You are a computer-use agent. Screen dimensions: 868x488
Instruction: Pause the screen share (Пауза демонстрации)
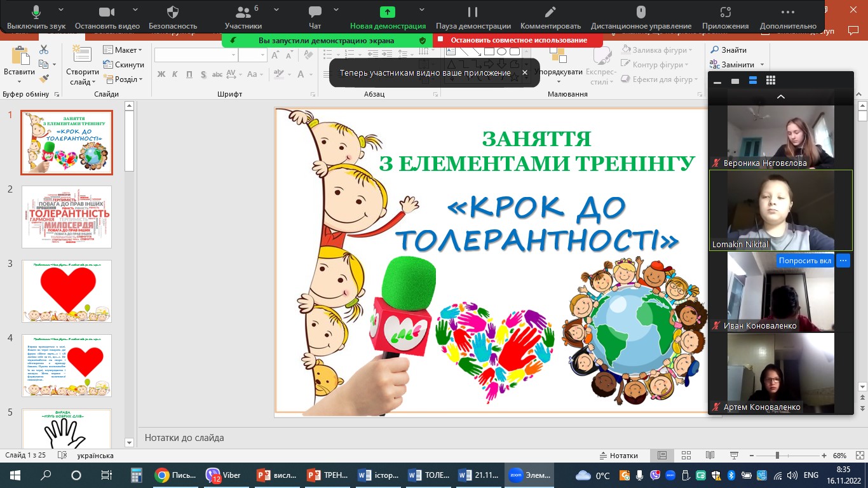pyautogui.click(x=473, y=17)
